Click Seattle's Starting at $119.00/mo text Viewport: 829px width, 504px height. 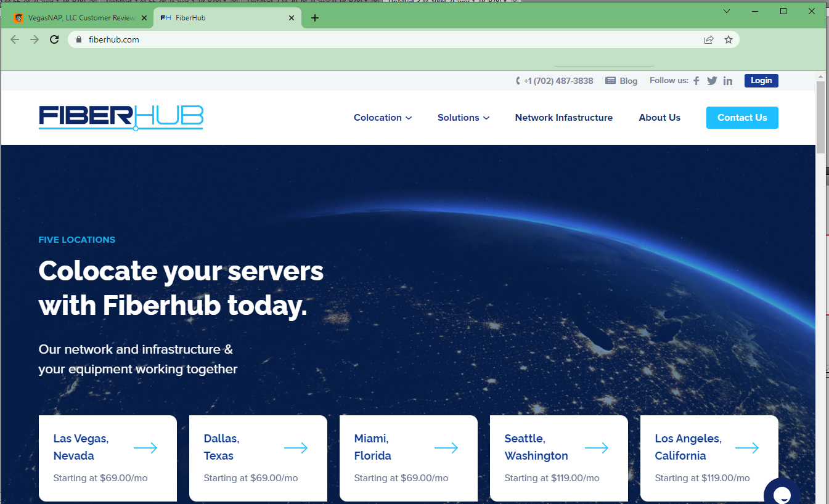pyautogui.click(x=552, y=478)
